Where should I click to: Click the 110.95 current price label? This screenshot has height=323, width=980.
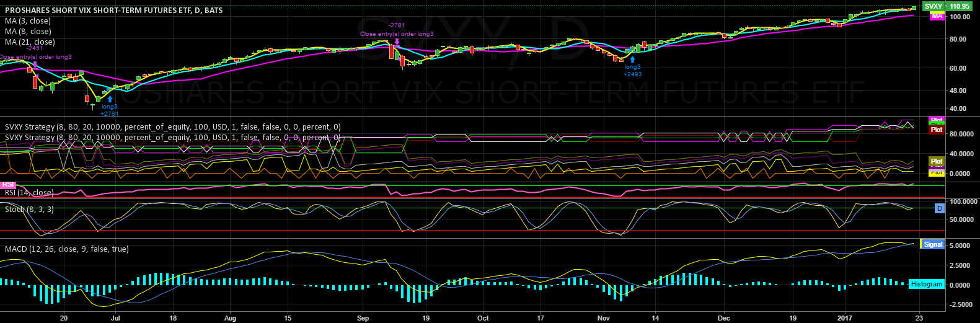coord(959,6)
